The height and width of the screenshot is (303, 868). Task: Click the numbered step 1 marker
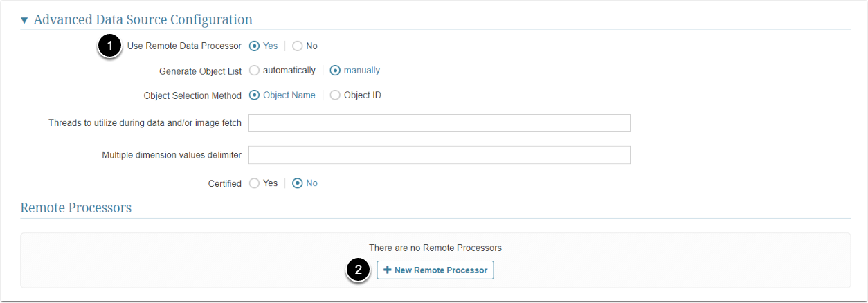tap(107, 46)
